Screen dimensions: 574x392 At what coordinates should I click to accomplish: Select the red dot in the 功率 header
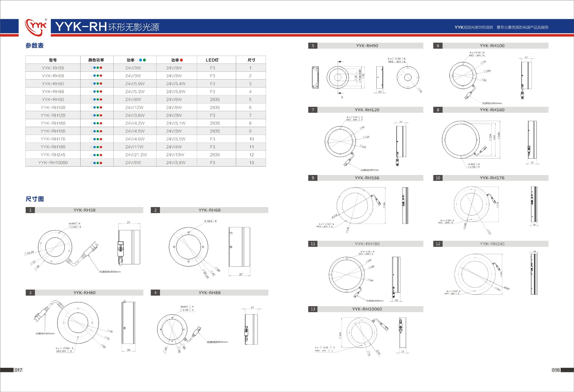(x=181, y=60)
